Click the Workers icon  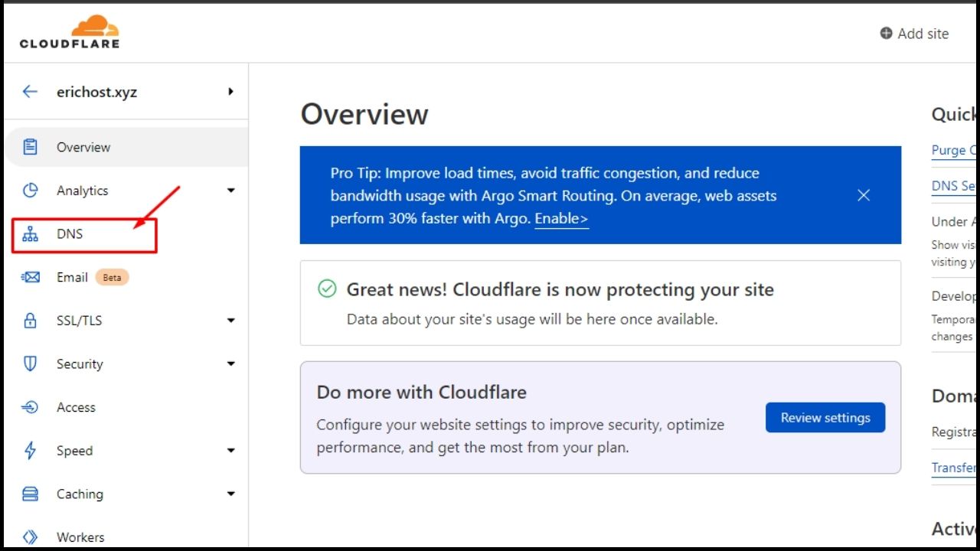tap(30, 536)
